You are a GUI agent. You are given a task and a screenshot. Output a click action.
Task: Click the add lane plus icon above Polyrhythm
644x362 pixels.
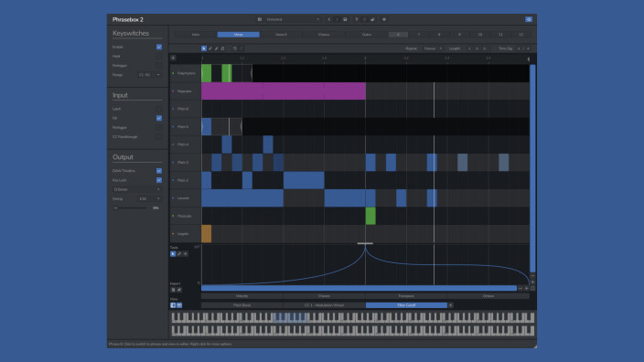pos(173,58)
